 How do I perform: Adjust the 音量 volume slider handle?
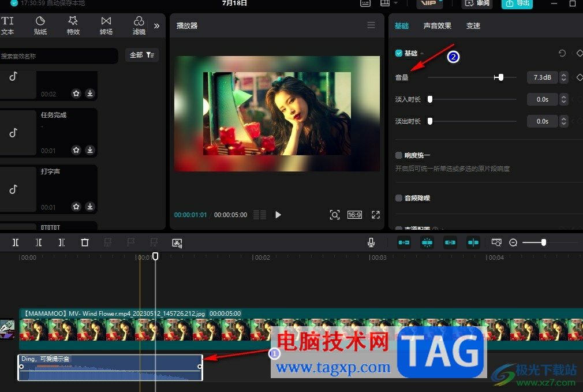click(x=501, y=77)
